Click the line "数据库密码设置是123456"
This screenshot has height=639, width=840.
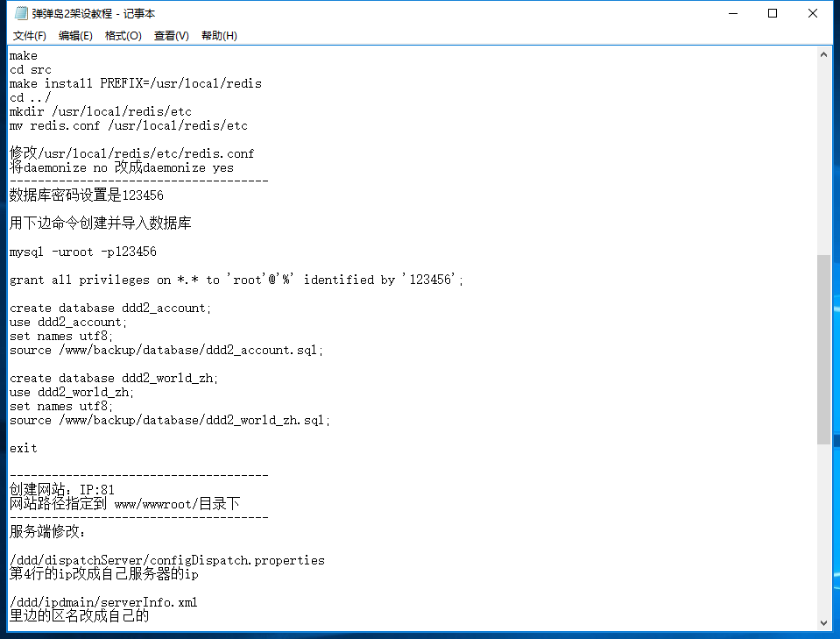tap(86, 195)
